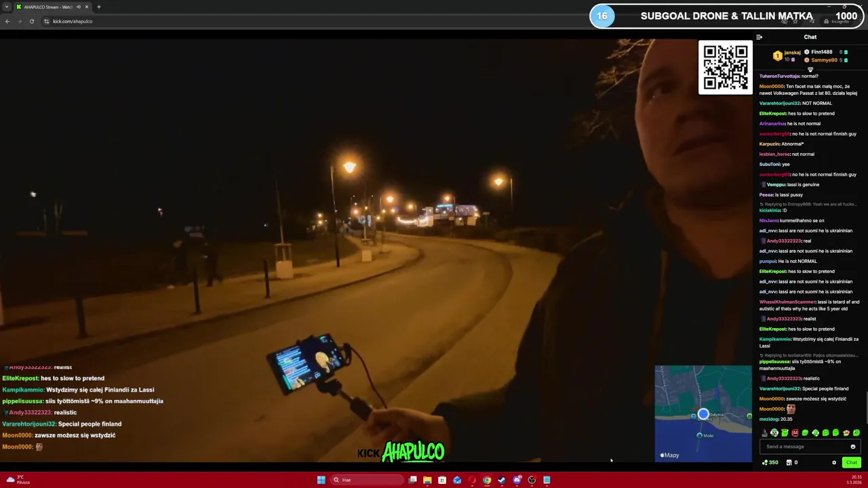
Task: Open Outlook mail from taskbar
Action: (x=457, y=480)
